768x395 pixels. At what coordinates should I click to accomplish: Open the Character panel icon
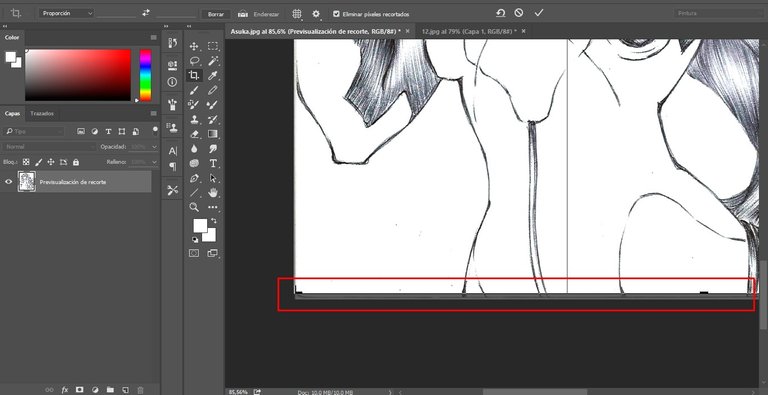click(x=172, y=151)
